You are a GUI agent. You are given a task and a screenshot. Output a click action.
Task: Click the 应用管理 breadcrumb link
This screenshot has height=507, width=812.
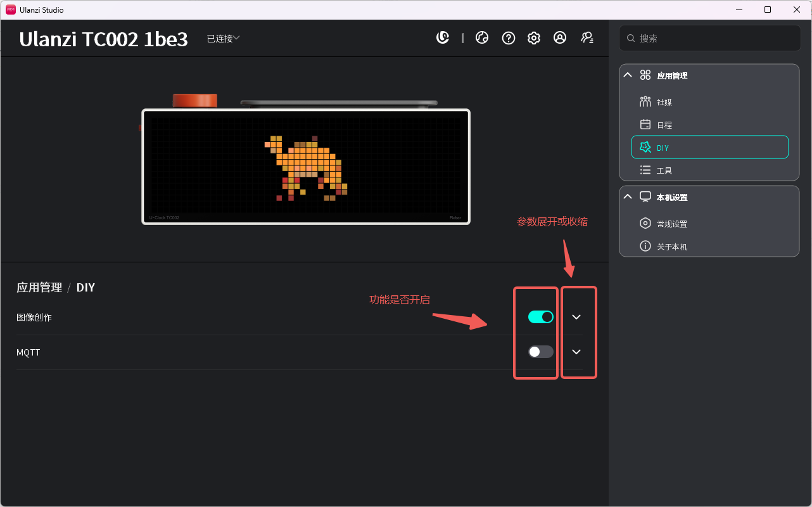coord(39,288)
